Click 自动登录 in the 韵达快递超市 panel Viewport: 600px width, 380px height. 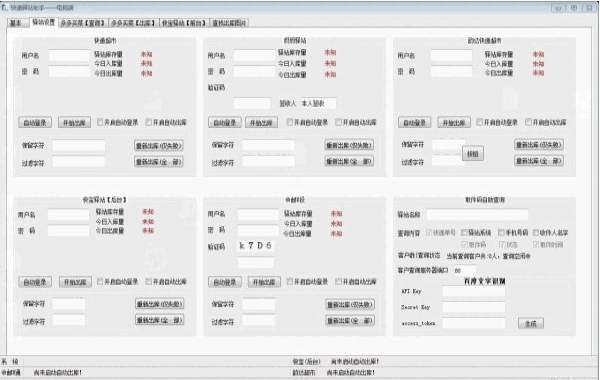(415, 122)
